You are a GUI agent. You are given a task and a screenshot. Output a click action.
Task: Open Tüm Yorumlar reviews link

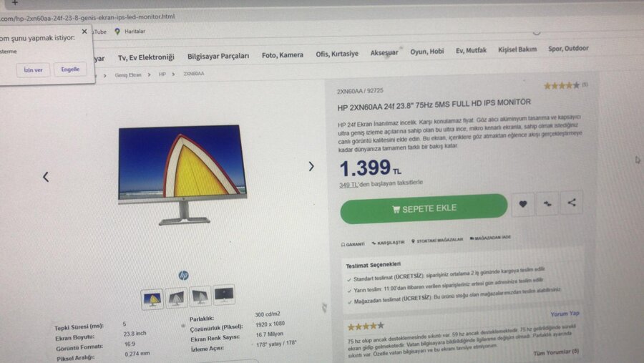556,352
